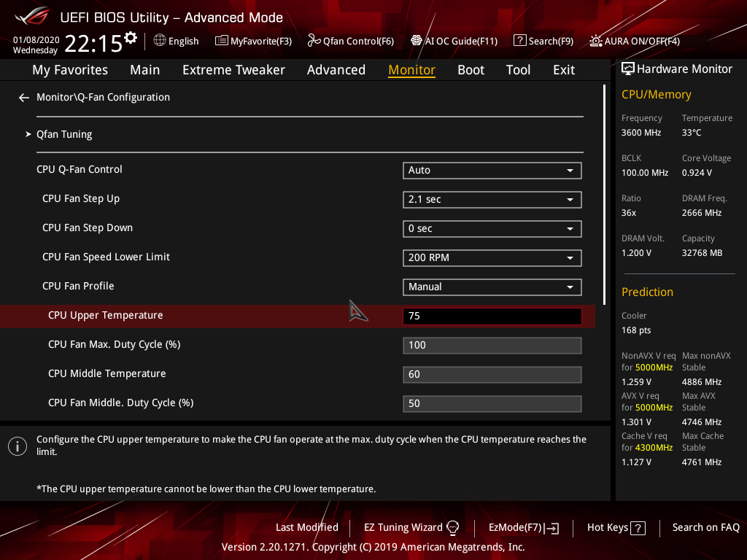Click the 0.924 V core voltage value

click(x=697, y=173)
